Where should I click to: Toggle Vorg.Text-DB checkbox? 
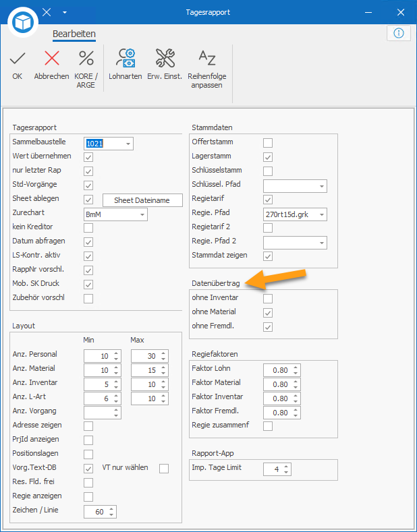click(x=88, y=469)
